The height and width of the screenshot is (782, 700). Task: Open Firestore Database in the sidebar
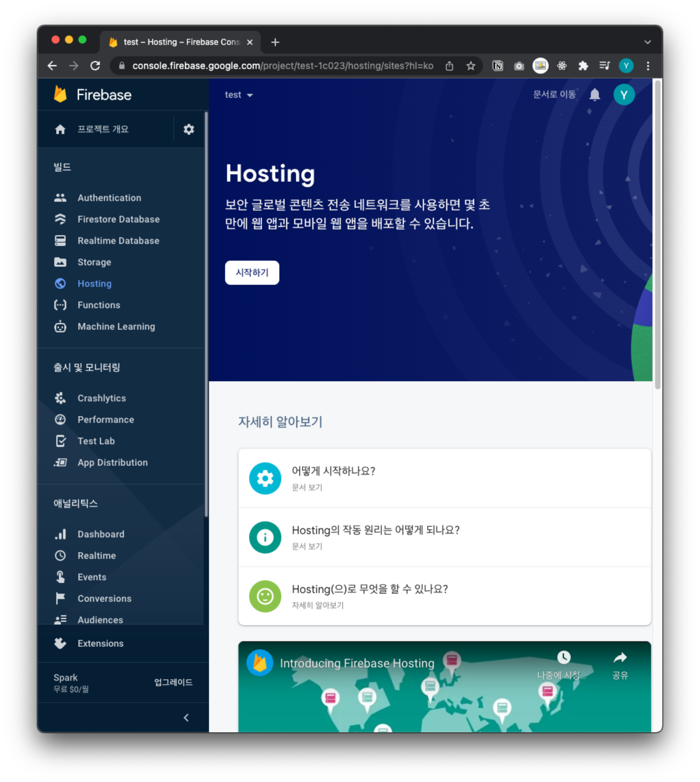click(118, 219)
